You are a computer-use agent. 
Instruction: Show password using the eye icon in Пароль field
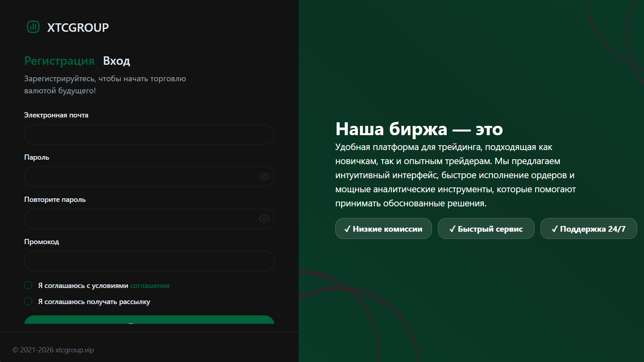click(x=264, y=177)
